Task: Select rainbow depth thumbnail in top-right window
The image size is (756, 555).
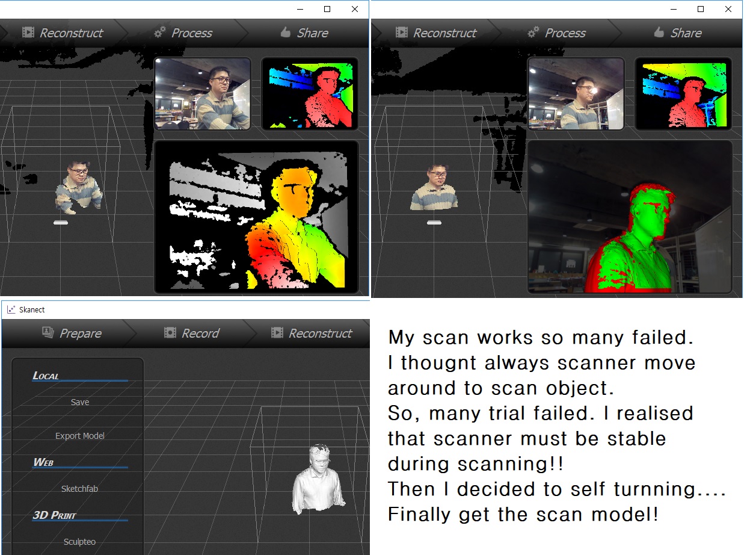Action: (683, 93)
